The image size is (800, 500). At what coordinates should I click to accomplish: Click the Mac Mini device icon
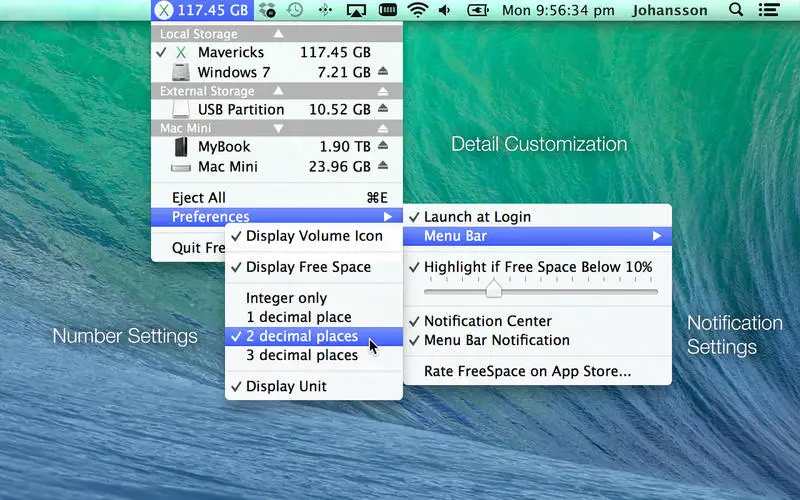(181, 167)
